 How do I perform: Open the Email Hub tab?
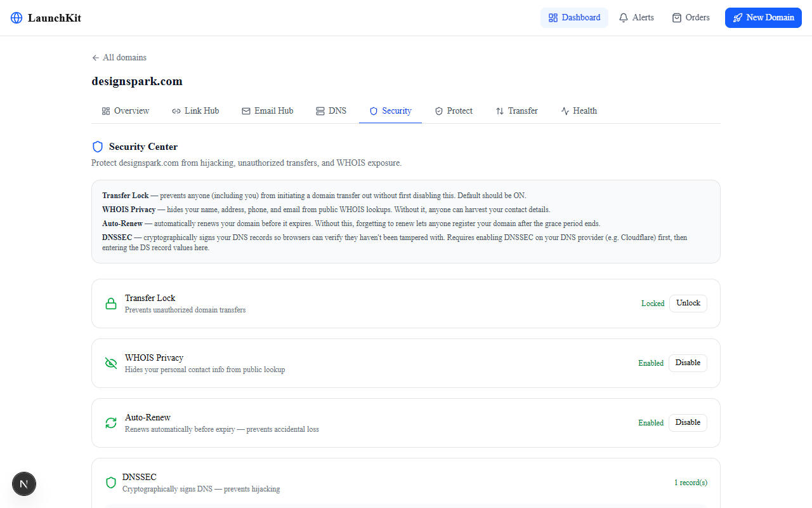pyautogui.click(x=268, y=111)
